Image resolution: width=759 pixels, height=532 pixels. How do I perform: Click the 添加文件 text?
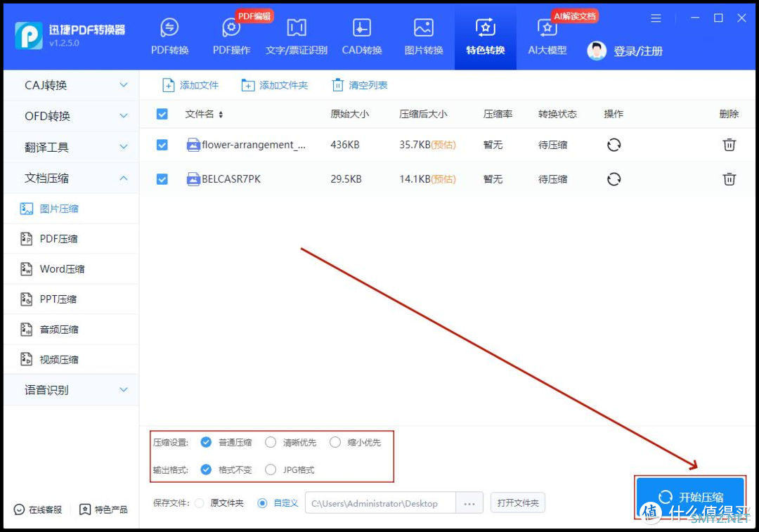tap(199, 85)
